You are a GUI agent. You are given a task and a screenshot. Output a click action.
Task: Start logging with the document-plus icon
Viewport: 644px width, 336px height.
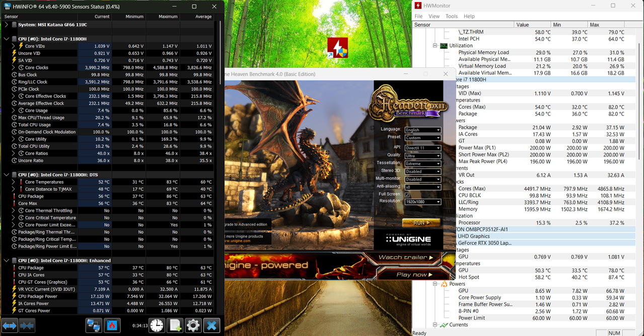tap(175, 325)
